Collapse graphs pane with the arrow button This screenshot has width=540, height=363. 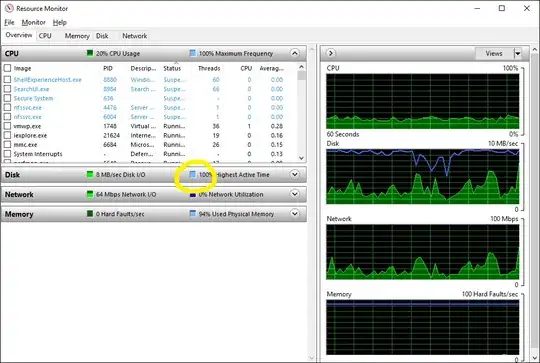(x=331, y=53)
